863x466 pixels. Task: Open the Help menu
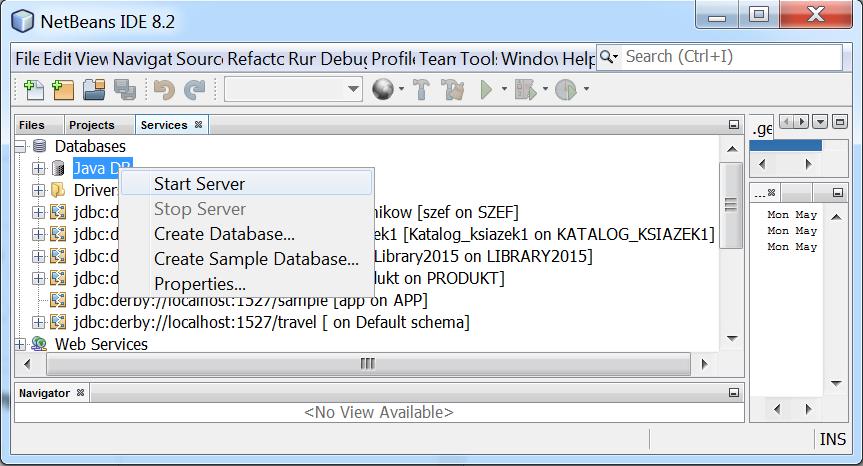pyautogui.click(x=578, y=58)
